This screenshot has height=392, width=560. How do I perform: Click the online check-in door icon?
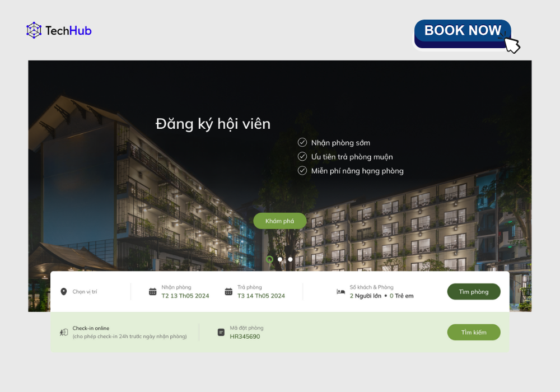64,333
